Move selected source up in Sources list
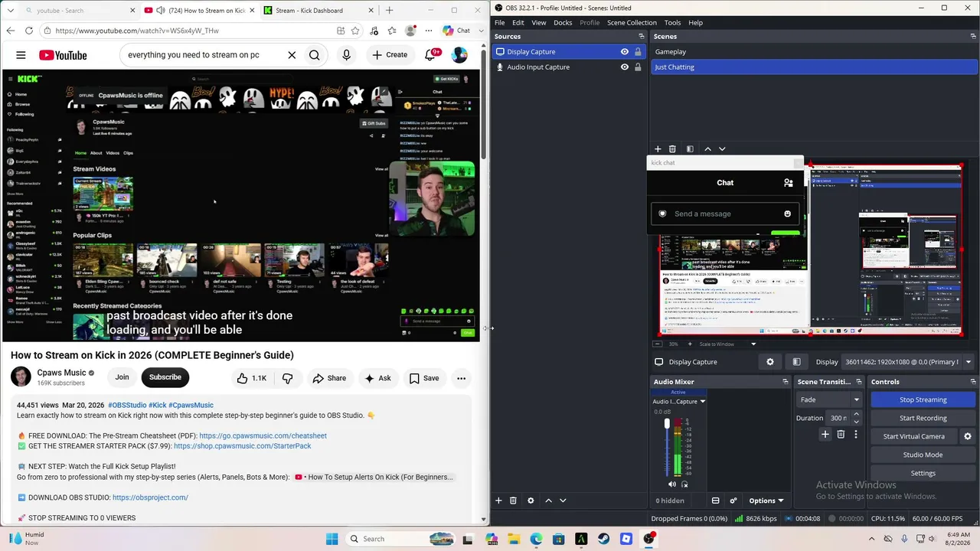This screenshot has width=980, height=551. (x=548, y=500)
